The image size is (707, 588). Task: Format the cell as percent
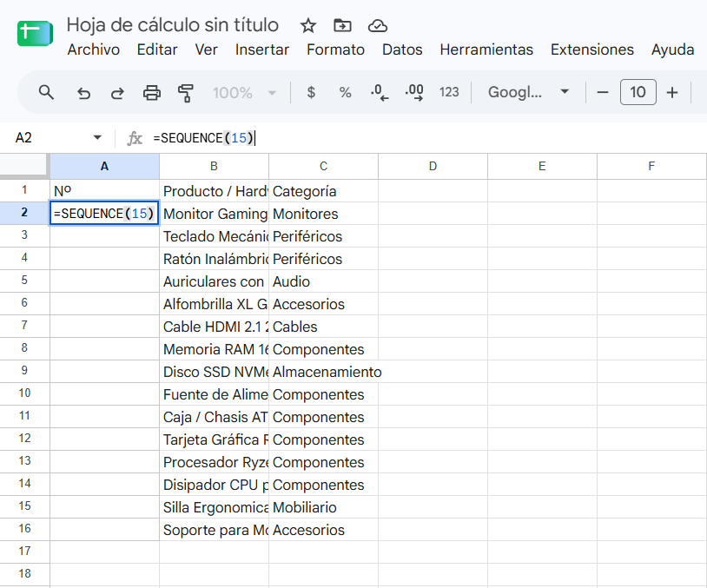(345, 92)
